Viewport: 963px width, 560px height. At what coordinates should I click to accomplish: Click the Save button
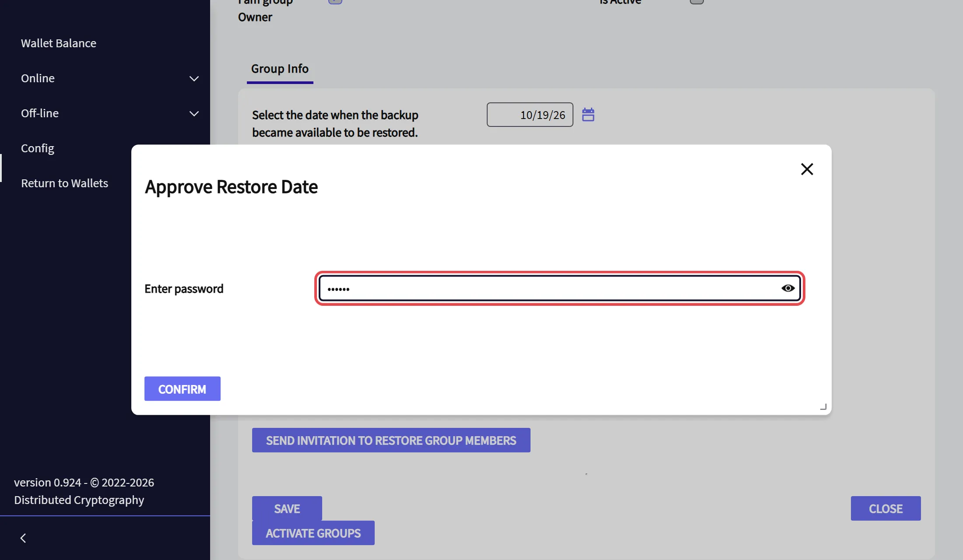tap(287, 508)
